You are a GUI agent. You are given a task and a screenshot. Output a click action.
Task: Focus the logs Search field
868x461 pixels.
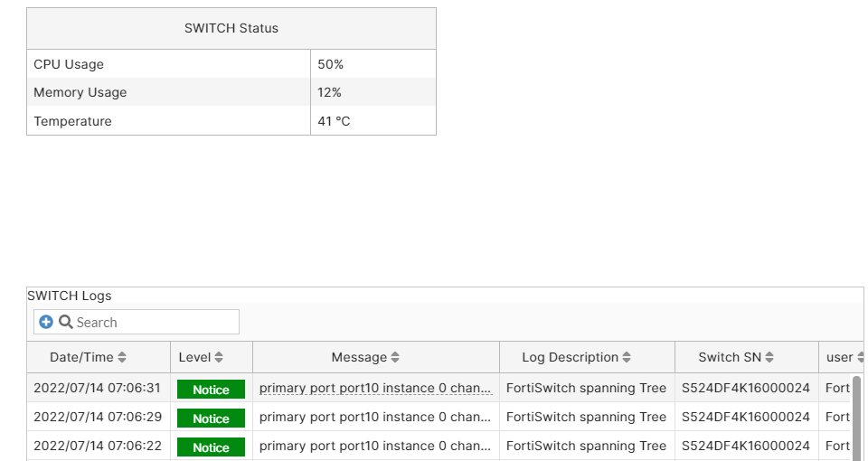pyautogui.click(x=154, y=322)
